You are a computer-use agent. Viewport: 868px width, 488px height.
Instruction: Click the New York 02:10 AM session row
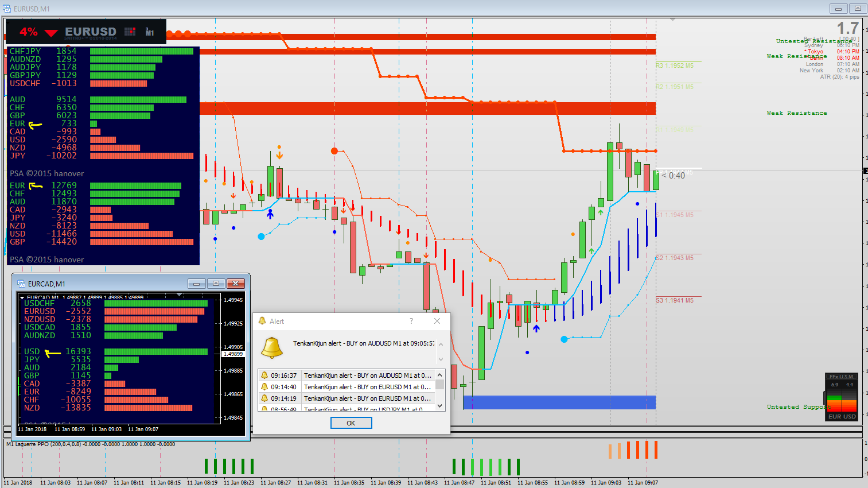830,71
